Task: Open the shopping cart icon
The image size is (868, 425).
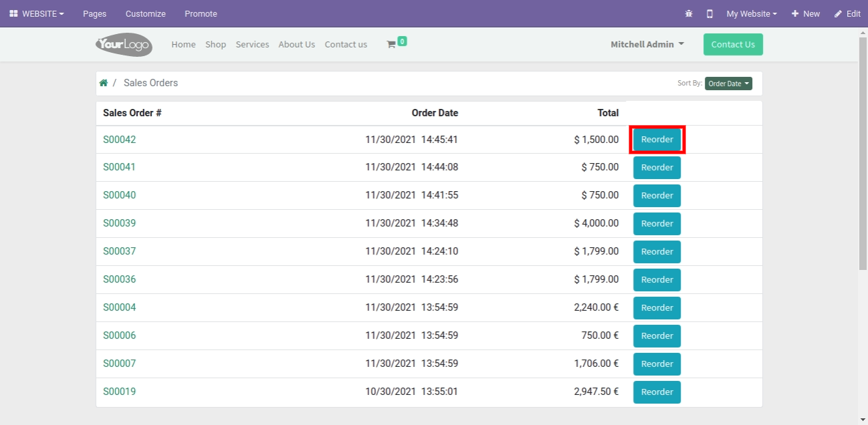Action: point(392,44)
